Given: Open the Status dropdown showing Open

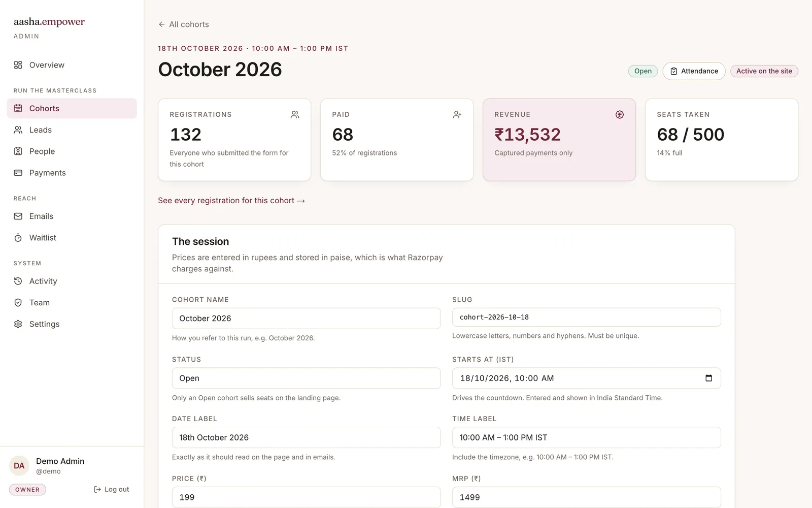Looking at the screenshot, I should pos(306,378).
